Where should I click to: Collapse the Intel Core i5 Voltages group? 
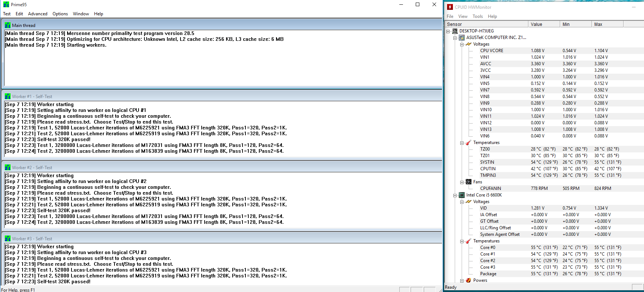[x=462, y=202]
